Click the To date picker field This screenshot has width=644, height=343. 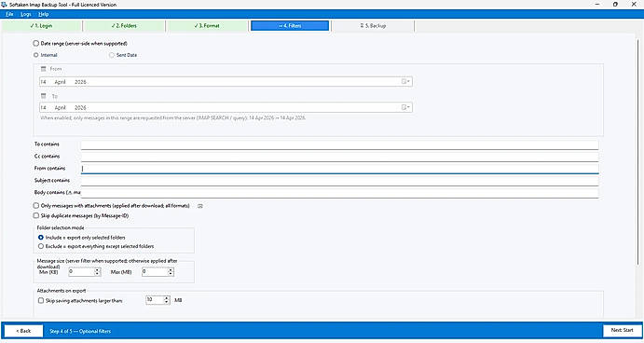click(x=226, y=107)
